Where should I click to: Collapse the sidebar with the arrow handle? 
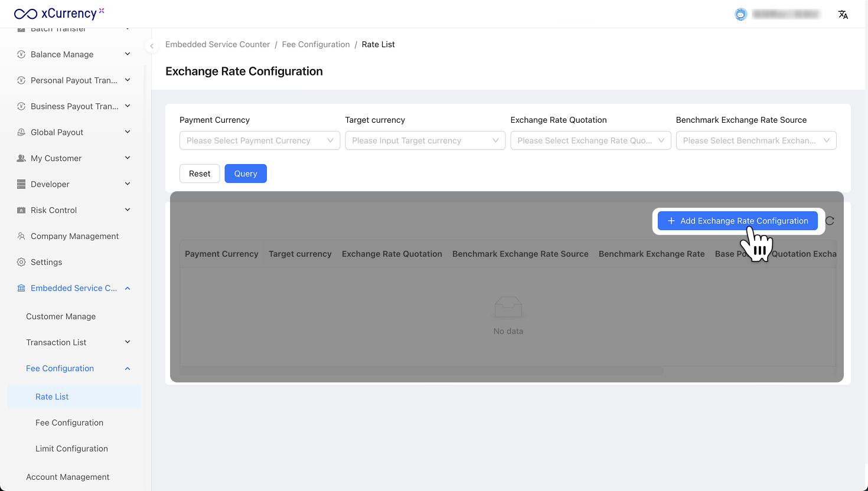152,45
